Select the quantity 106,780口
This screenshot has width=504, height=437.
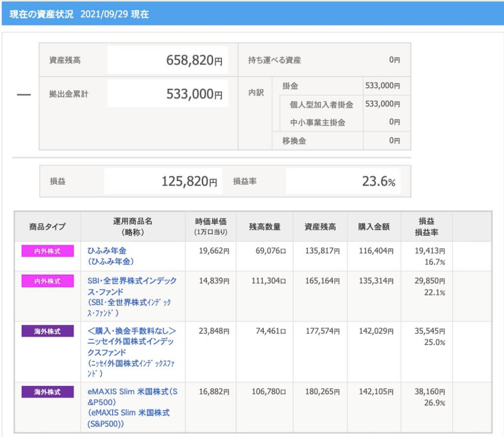point(269,391)
